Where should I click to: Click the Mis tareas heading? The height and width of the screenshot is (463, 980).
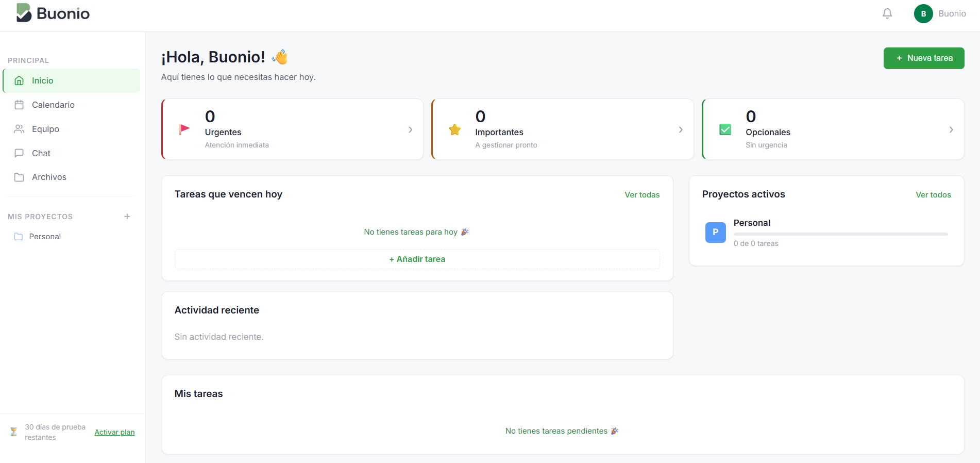[198, 394]
